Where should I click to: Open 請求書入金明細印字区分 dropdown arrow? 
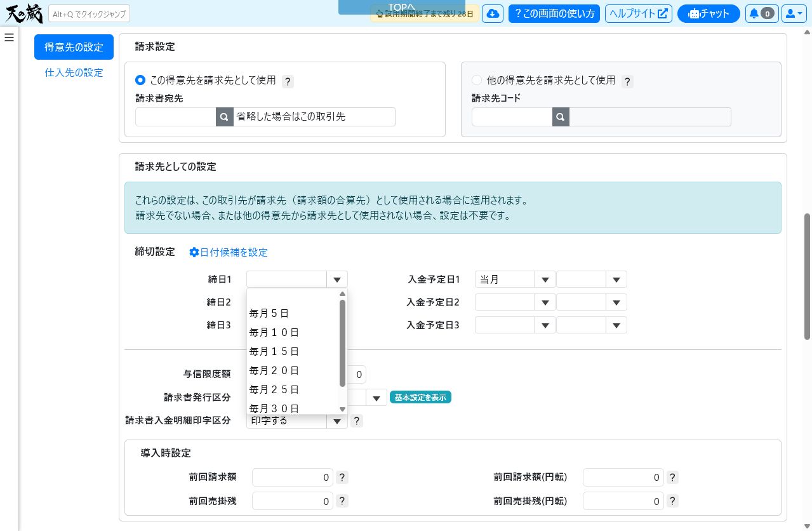pyautogui.click(x=337, y=420)
